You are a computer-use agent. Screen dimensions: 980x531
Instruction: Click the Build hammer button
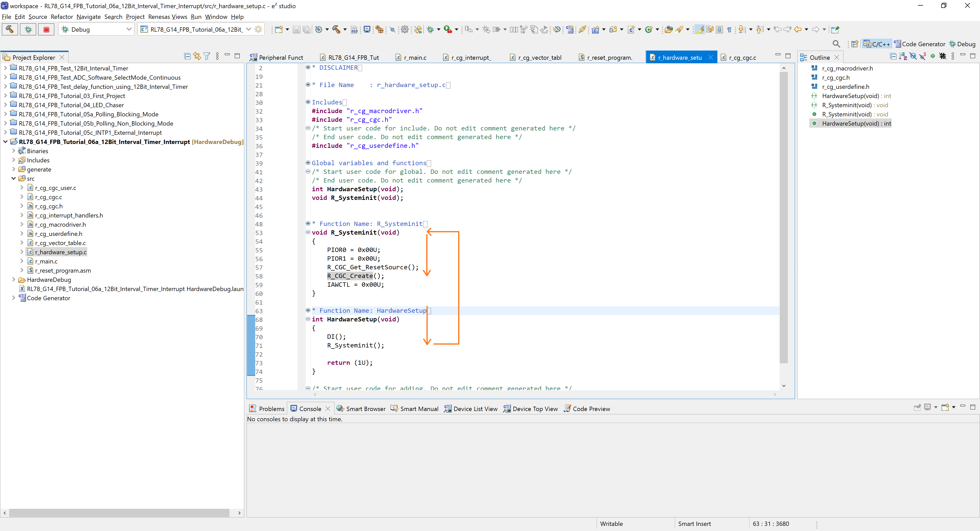click(x=10, y=29)
